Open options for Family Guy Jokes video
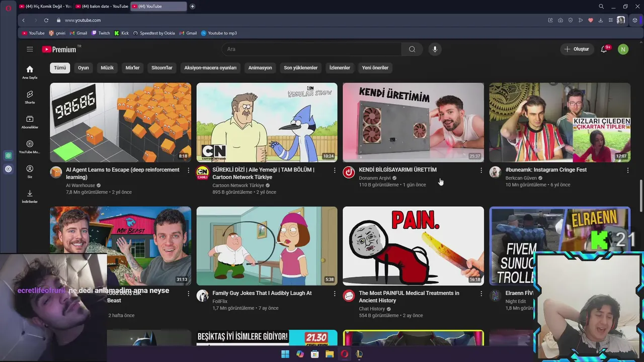This screenshot has width=644, height=362. click(x=335, y=294)
